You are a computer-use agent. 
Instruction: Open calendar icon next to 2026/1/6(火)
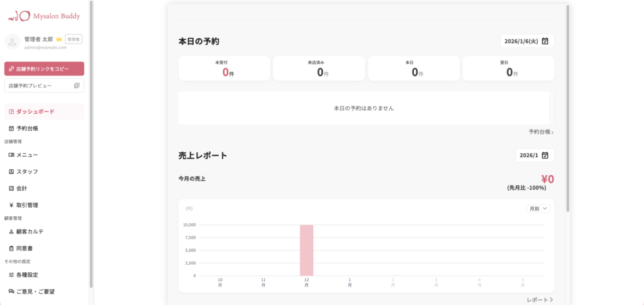pyautogui.click(x=545, y=42)
